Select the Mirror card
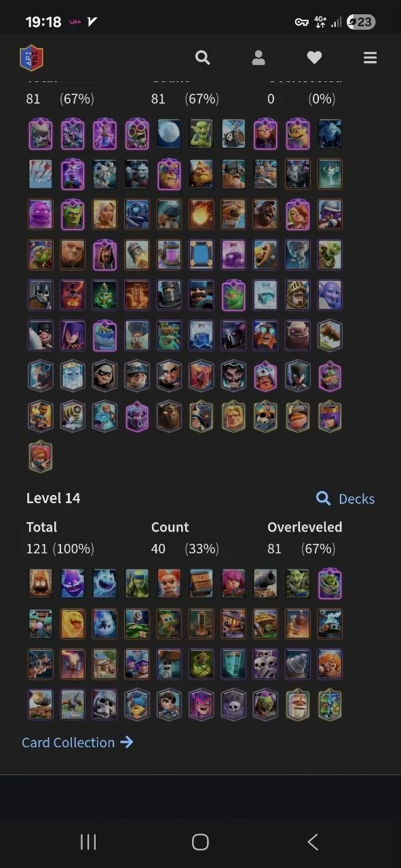401x868 pixels. (201, 255)
